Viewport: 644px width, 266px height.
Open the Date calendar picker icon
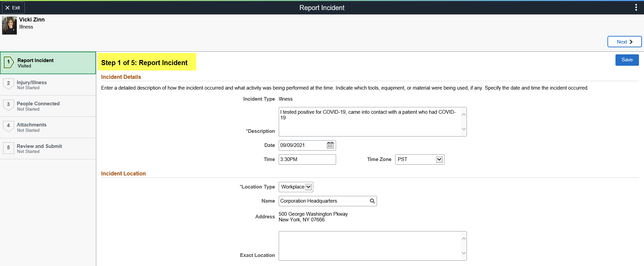click(x=330, y=145)
